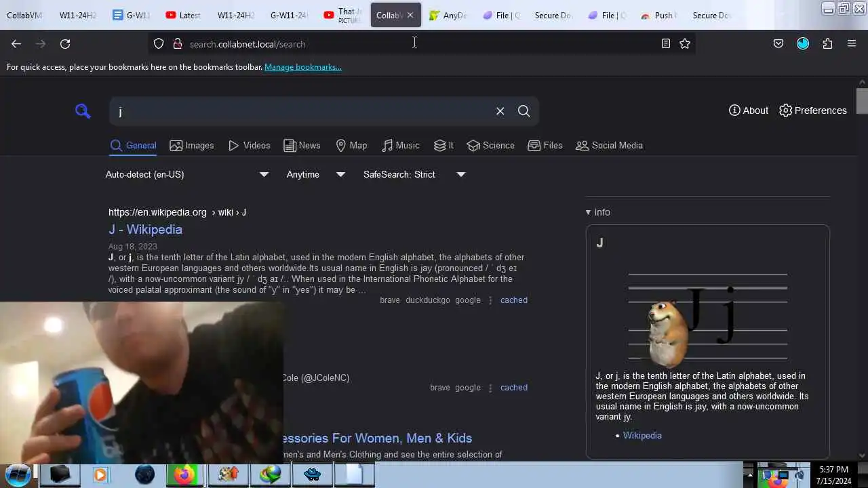Switch to News results
This screenshot has height=488, width=868.
302,145
